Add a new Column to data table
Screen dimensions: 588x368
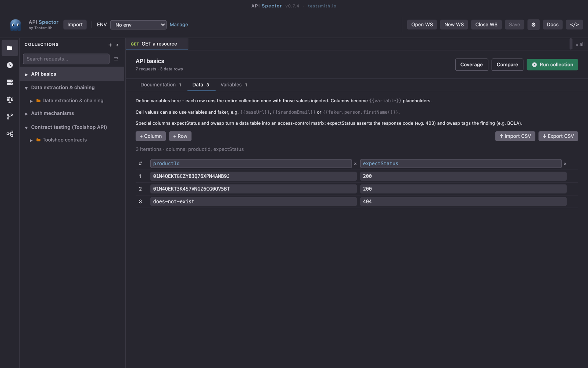(151, 136)
